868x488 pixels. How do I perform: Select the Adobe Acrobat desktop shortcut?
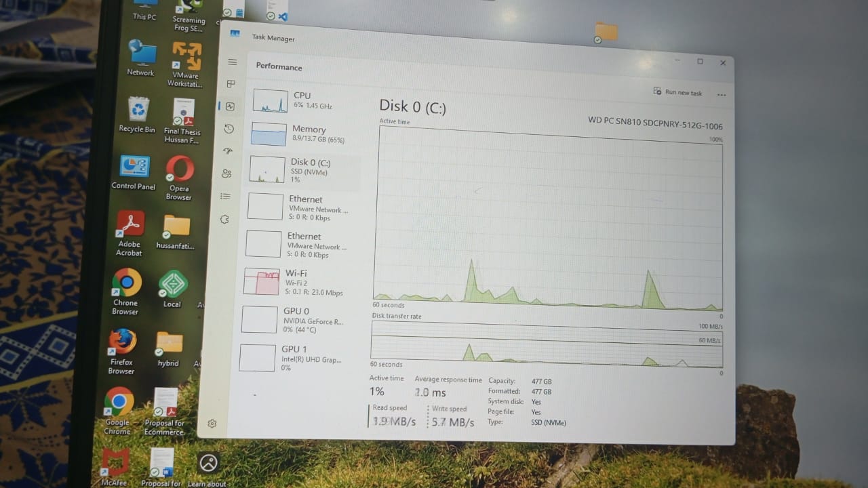pos(130,234)
